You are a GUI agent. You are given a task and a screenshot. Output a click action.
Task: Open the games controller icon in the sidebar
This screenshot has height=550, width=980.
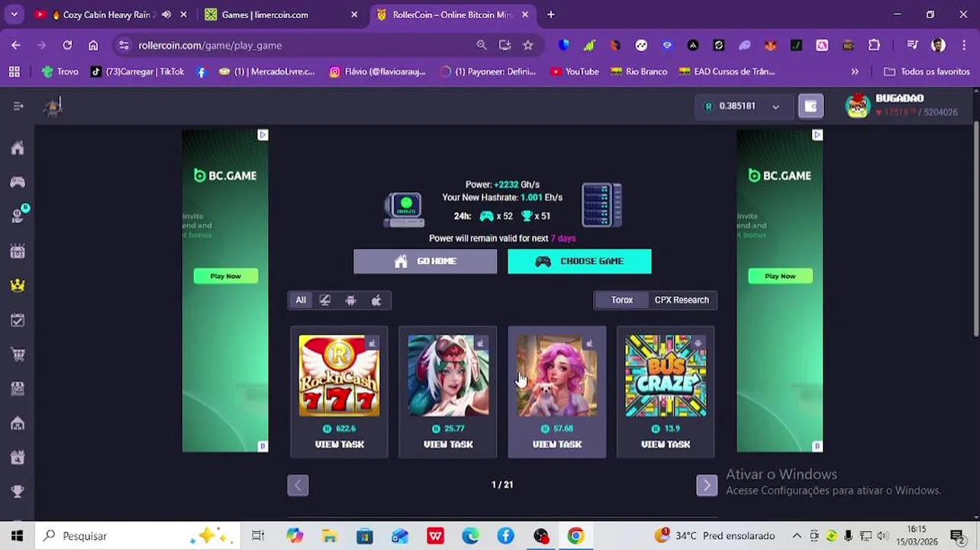(x=18, y=182)
